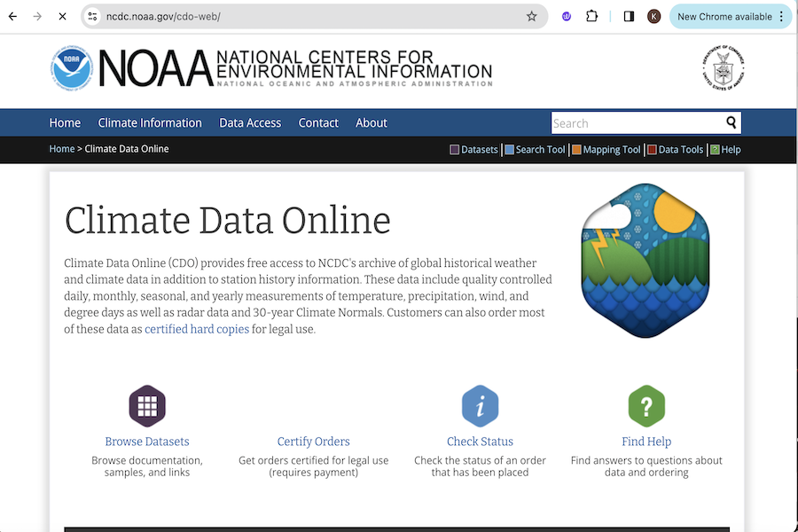
Task: Open the Data Tools link
Action: tap(680, 150)
